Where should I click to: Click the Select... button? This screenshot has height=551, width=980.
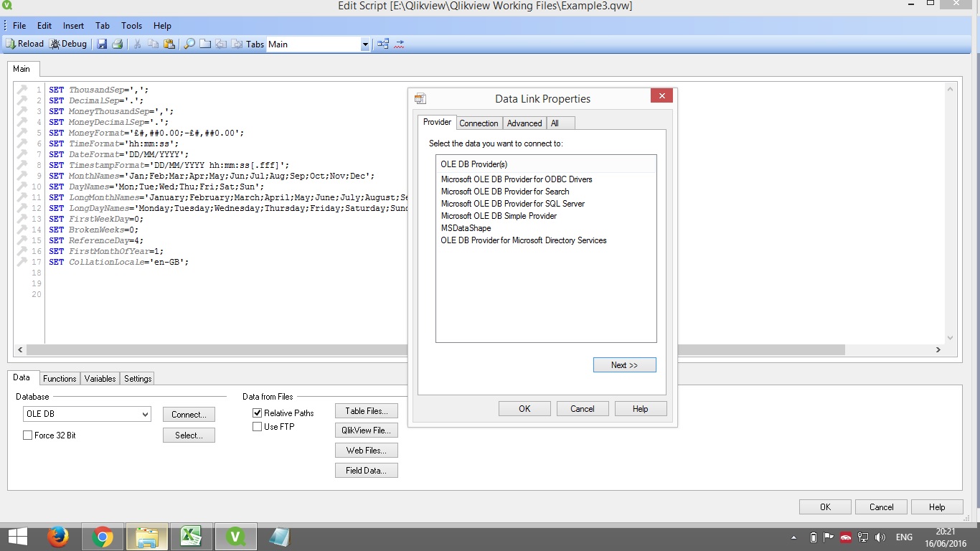pyautogui.click(x=189, y=435)
